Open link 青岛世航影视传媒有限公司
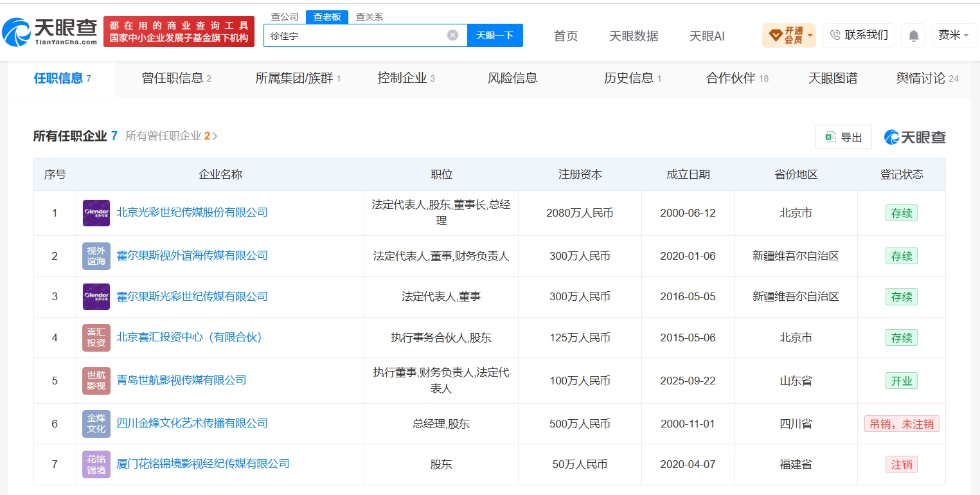 pyautogui.click(x=181, y=380)
